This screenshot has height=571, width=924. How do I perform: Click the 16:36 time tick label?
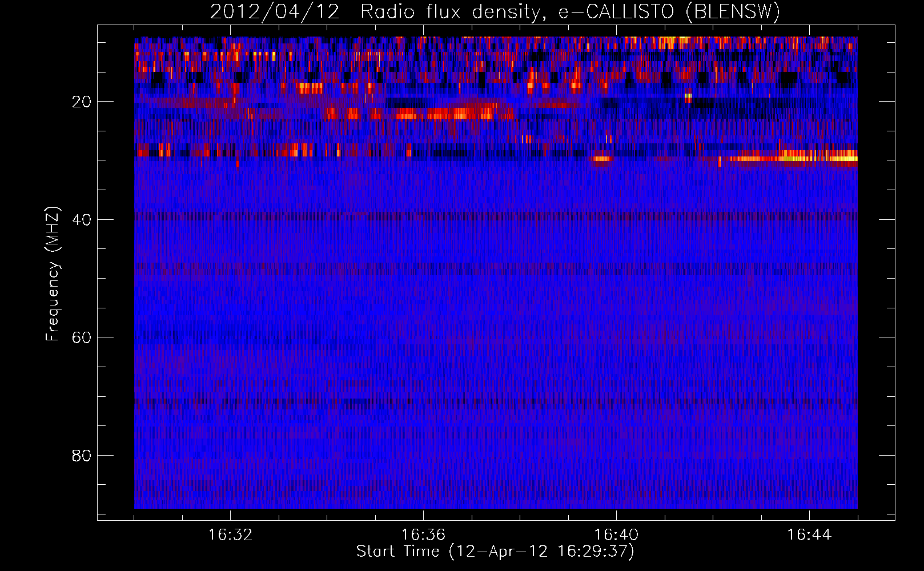pyautogui.click(x=423, y=535)
